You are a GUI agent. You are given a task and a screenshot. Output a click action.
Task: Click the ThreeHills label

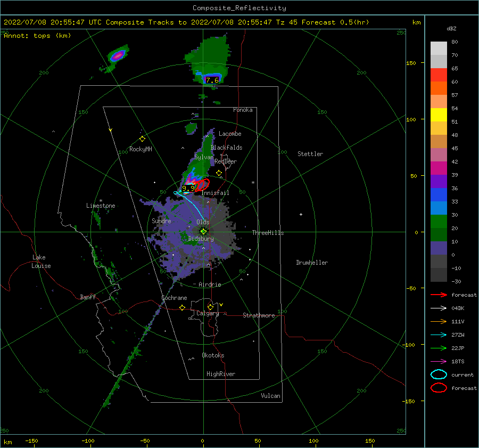point(268,233)
